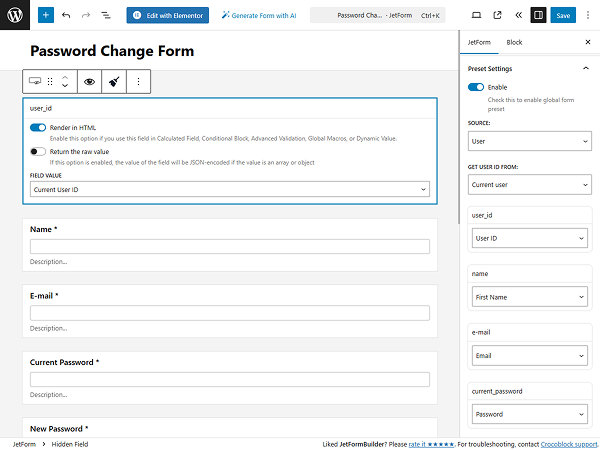Open the Field Value dropdown
The image size is (600, 450).
point(230,189)
